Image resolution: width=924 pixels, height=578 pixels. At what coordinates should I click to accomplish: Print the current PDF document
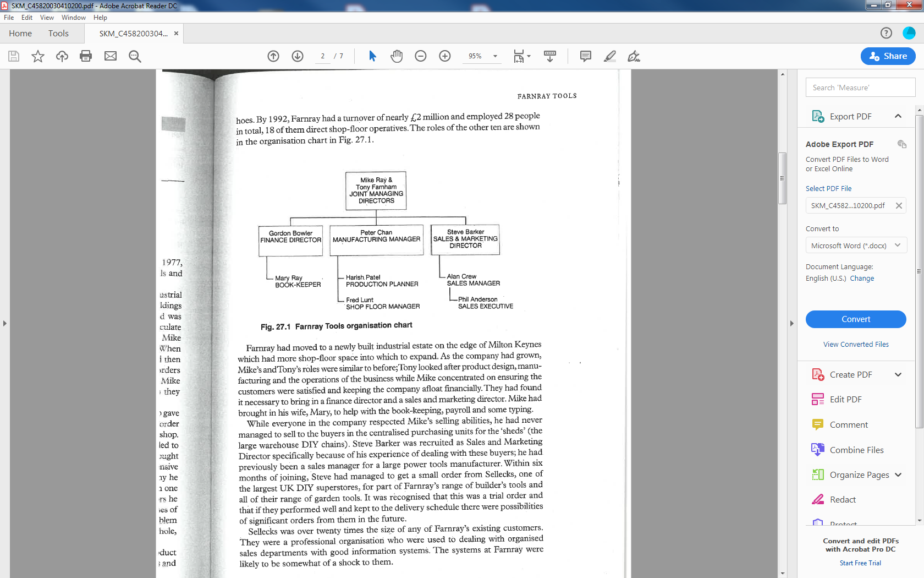86,56
